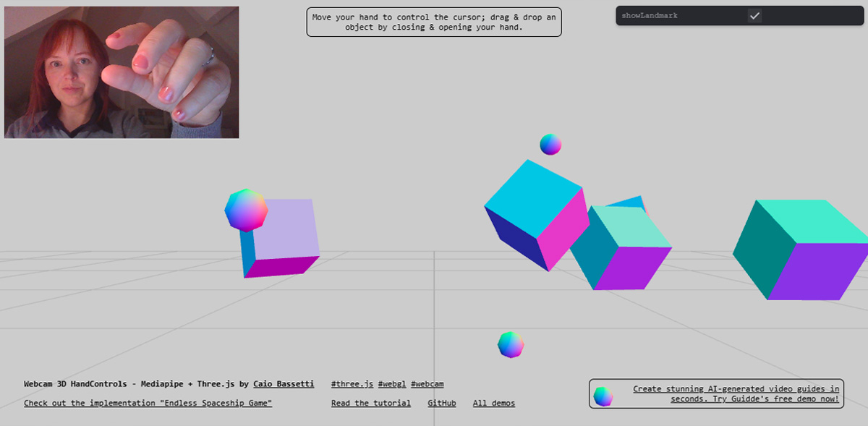Select the rainbow polyhedron beside the lavender cube

(246, 210)
